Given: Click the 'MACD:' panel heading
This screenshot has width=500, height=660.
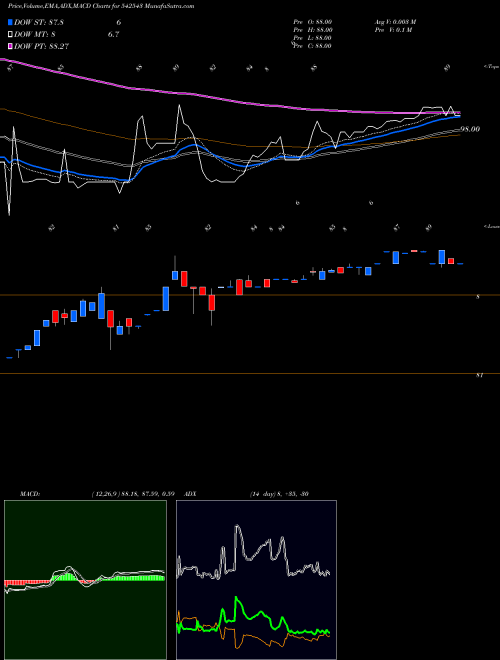Looking at the screenshot, I should (x=29, y=494).
